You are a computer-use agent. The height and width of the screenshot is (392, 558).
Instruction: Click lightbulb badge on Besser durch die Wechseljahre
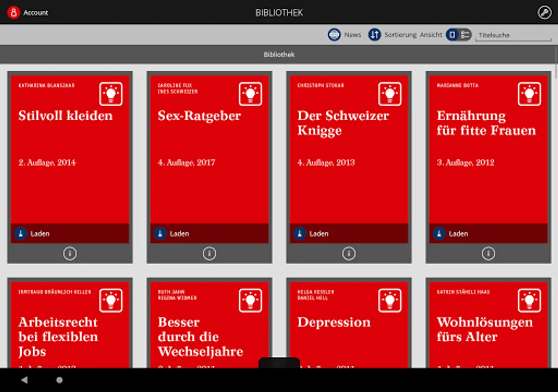(x=250, y=300)
